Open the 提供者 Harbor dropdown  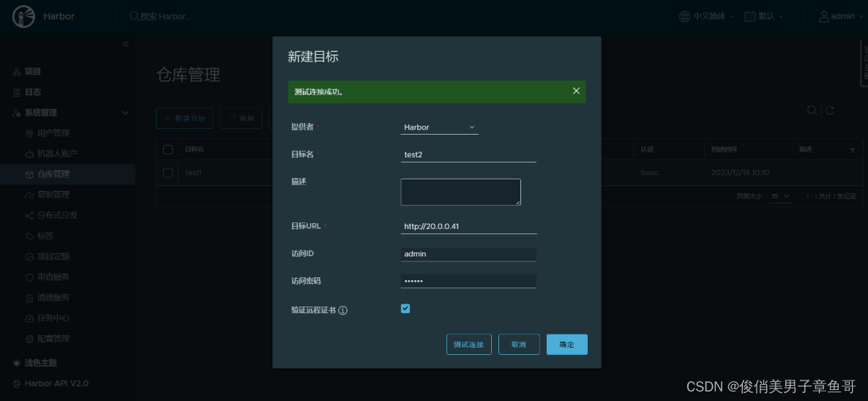pyautogui.click(x=440, y=127)
